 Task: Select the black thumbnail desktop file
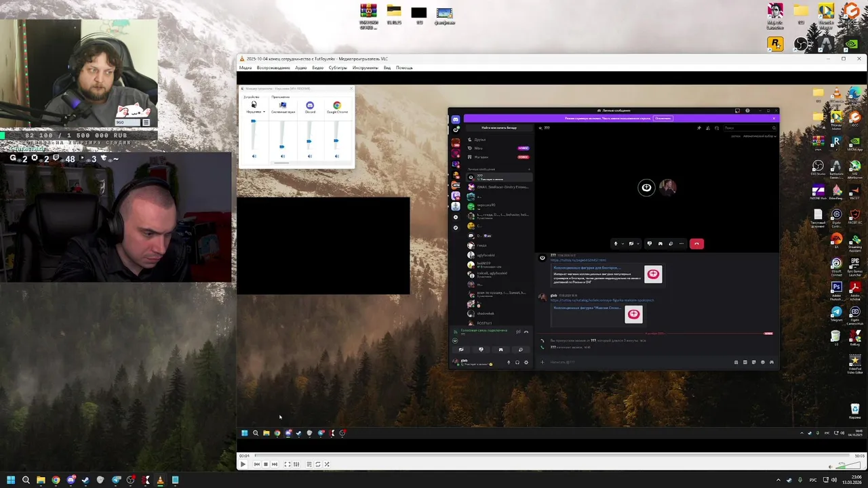(x=419, y=14)
